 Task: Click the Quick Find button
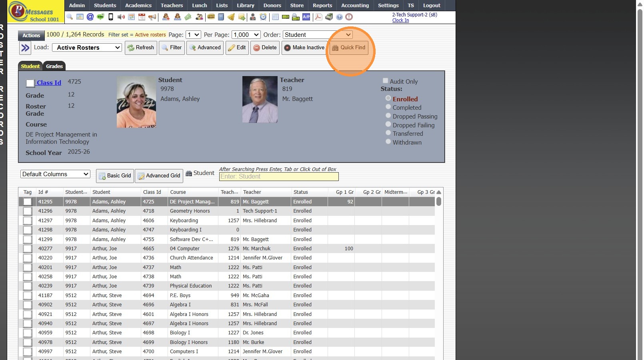[x=349, y=48]
